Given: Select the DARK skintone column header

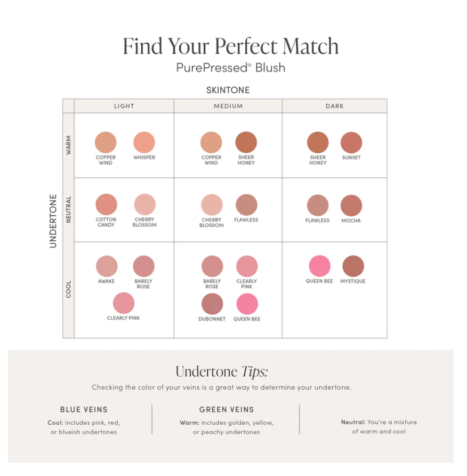Looking at the screenshot, I should tap(335, 106).
